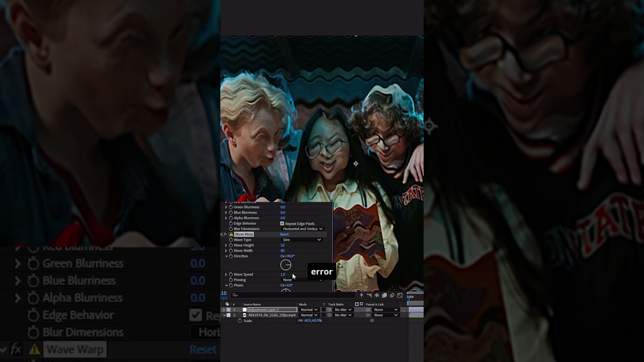
Task: Click the mp4 layer label color swatch
Action: click(228, 315)
